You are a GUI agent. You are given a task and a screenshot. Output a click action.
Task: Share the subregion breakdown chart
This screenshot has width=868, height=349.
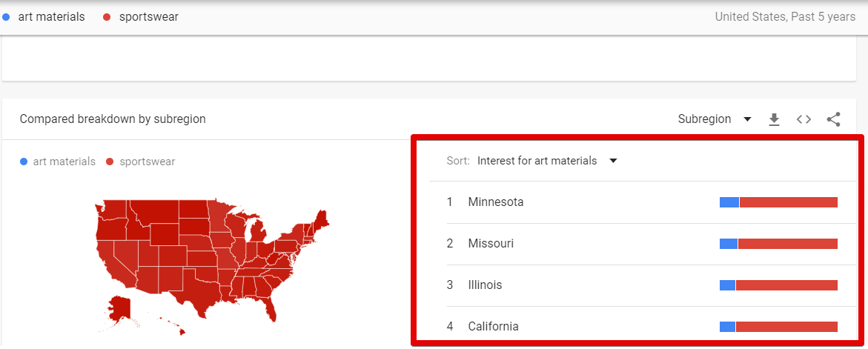click(833, 119)
